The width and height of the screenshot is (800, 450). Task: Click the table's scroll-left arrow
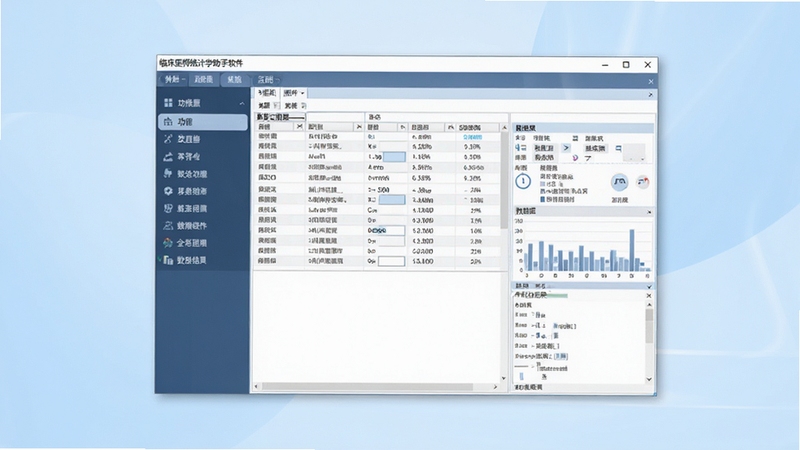tap(257, 387)
